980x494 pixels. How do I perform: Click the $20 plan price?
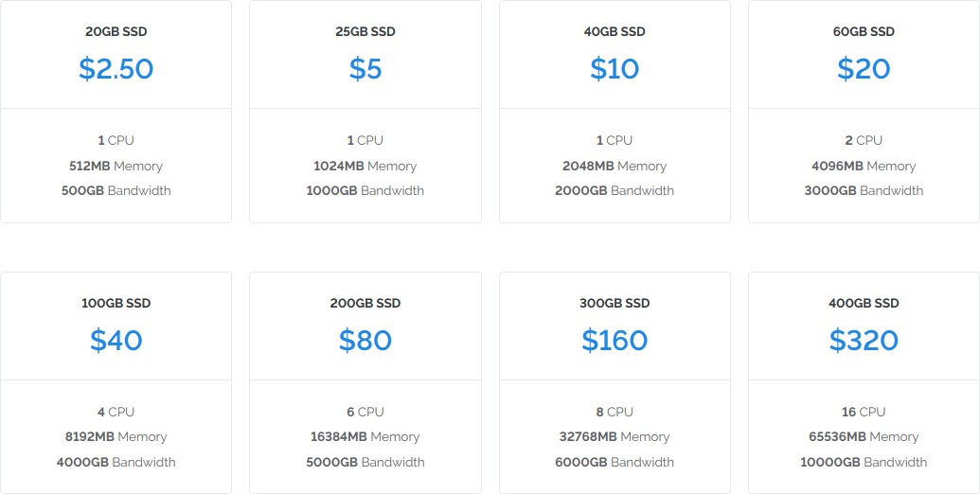point(864,68)
